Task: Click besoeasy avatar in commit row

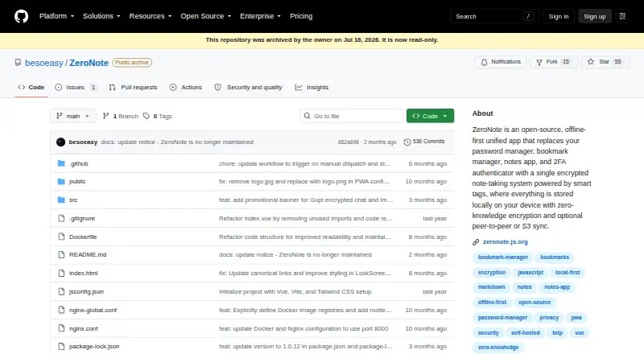Action: tap(61, 142)
